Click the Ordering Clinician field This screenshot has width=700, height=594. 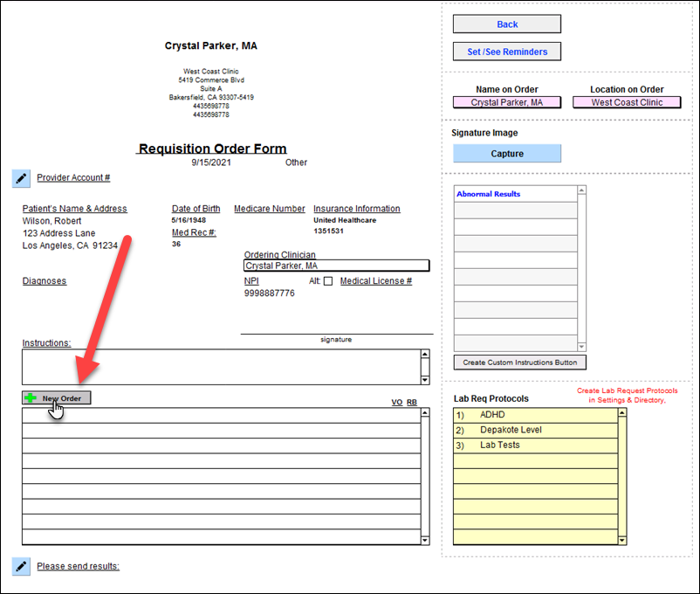click(x=337, y=266)
